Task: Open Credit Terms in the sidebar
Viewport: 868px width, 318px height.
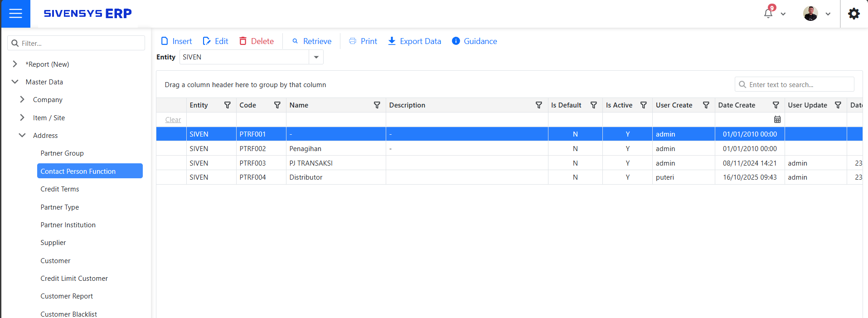Action: (x=60, y=189)
